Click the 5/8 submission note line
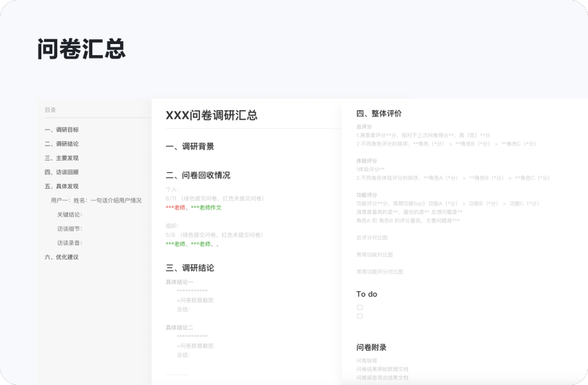This screenshot has width=588, height=385. click(x=215, y=235)
